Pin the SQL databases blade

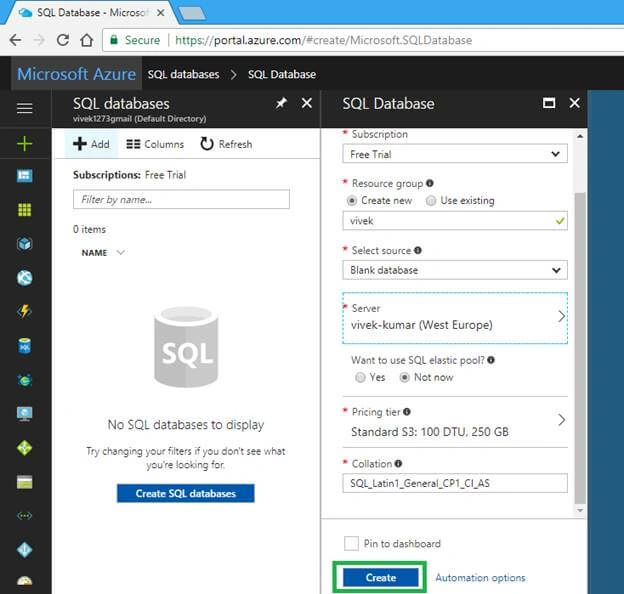point(281,103)
